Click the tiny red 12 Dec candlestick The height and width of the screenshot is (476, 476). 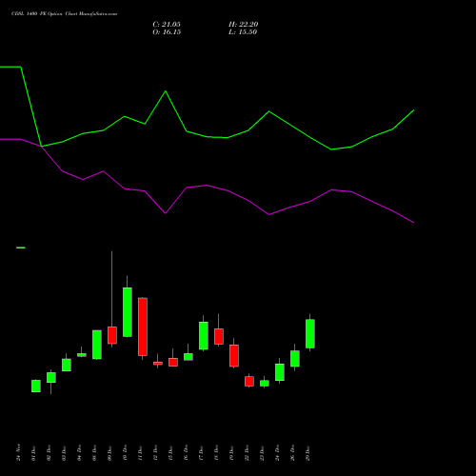[x=158, y=364]
